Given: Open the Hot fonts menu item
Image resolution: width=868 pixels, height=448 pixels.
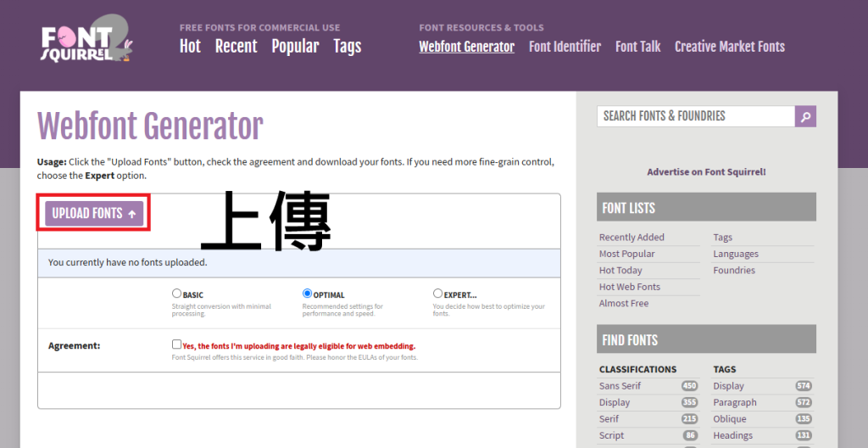Looking at the screenshot, I should coord(190,47).
